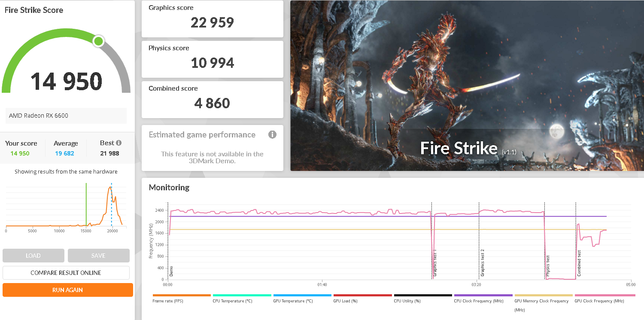This screenshot has width=644, height=320.
Task: Select the Combined test chart marker
Action: tap(579, 263)
